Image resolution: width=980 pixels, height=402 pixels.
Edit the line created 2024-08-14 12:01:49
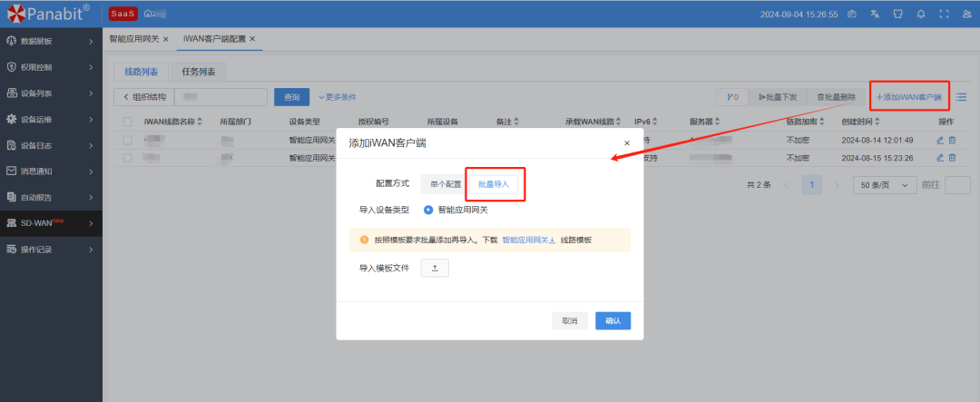[940, 140]
